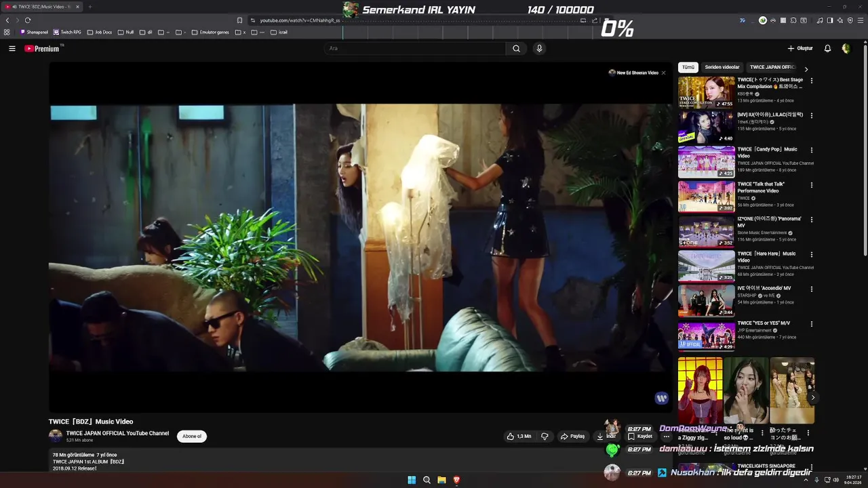Image resolution: width=868 pixels, height=488 pixels.
Task: Open options for Candy Pop video
Action: (811, 150)
